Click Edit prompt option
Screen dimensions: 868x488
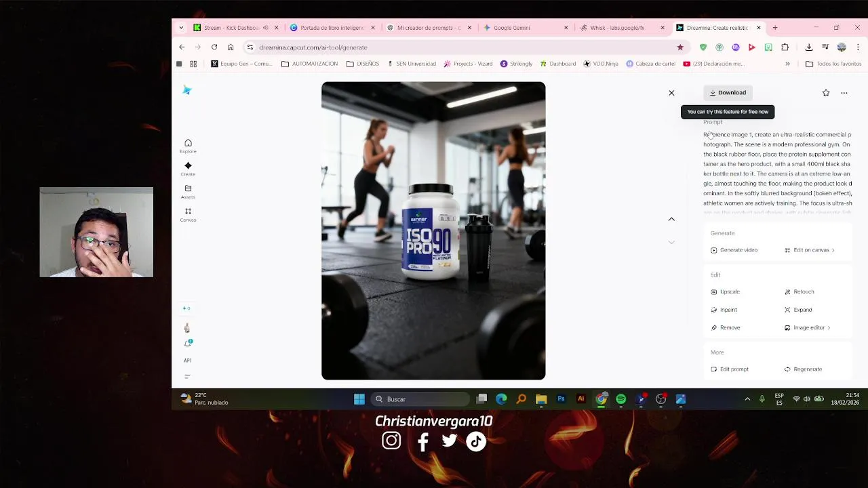730,369
